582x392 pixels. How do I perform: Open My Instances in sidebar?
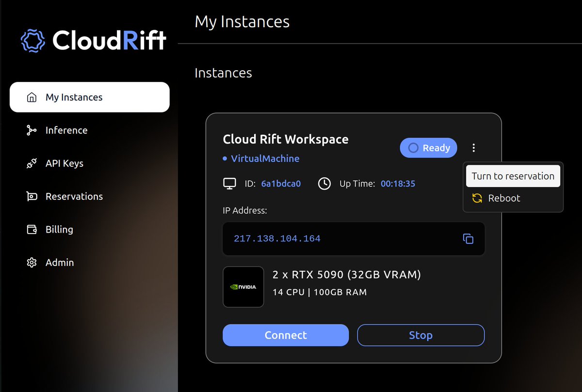click(90, 97)
